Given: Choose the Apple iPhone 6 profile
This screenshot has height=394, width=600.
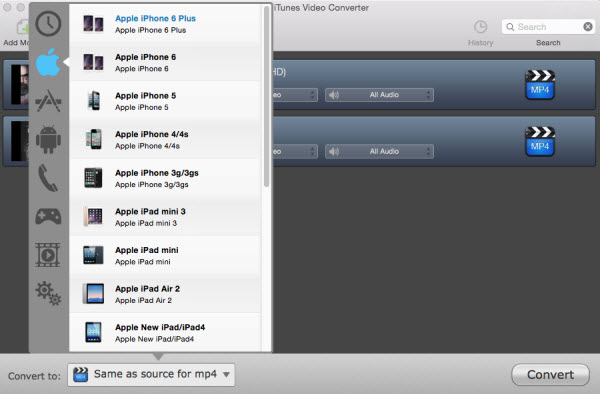Looking at the screenshot, I should (165, 62).
